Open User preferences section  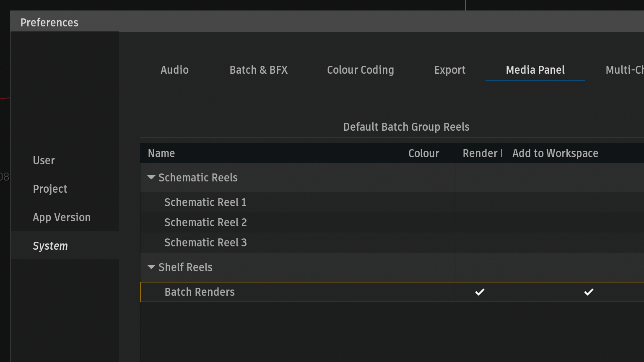click(44, 160)
